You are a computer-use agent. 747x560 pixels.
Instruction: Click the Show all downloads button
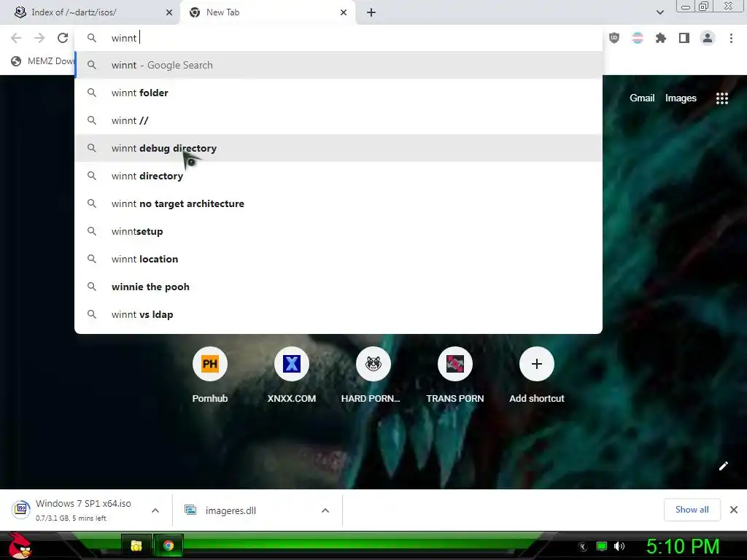(692, 510)
